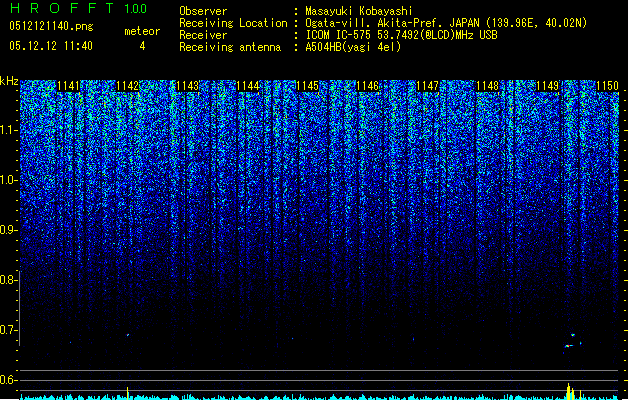Screen dimensions: 629x400
Task: Click the 1147 time marker
Action: tap(427, 86)
